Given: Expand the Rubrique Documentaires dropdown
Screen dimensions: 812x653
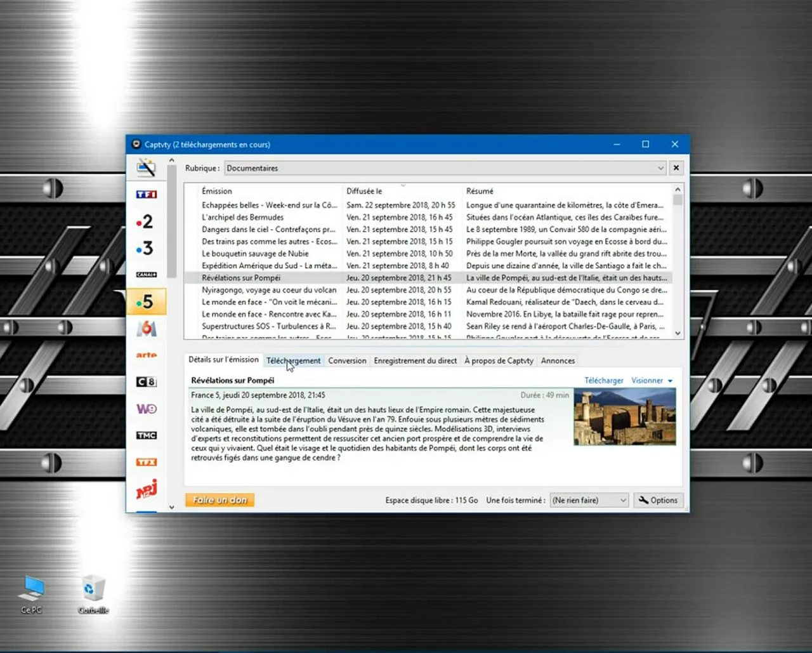Looking at the screenshot, I should (x=445, y=168).
